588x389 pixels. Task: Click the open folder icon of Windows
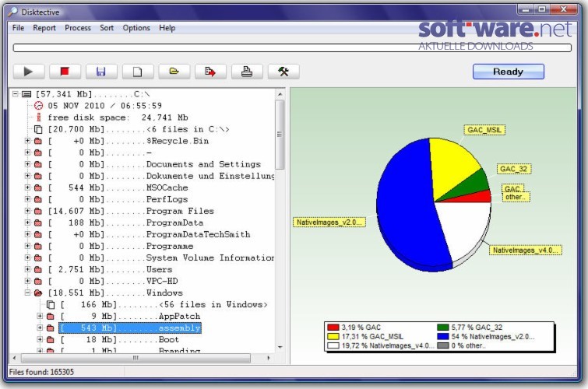pyautogui.click(x=38, y=293)
